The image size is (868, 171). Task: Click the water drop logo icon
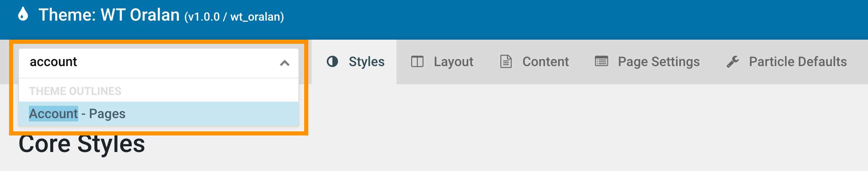click(23, 14)
